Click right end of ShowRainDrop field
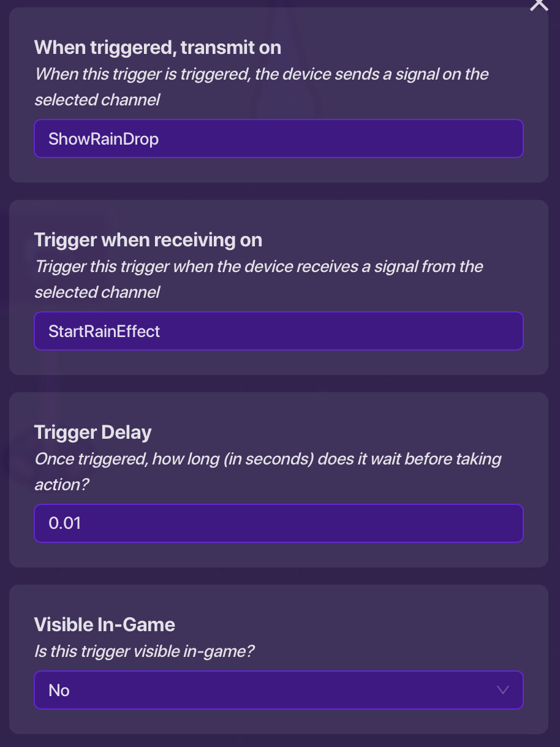The width and height of the screenshot is (560, 747). point(502,138)
